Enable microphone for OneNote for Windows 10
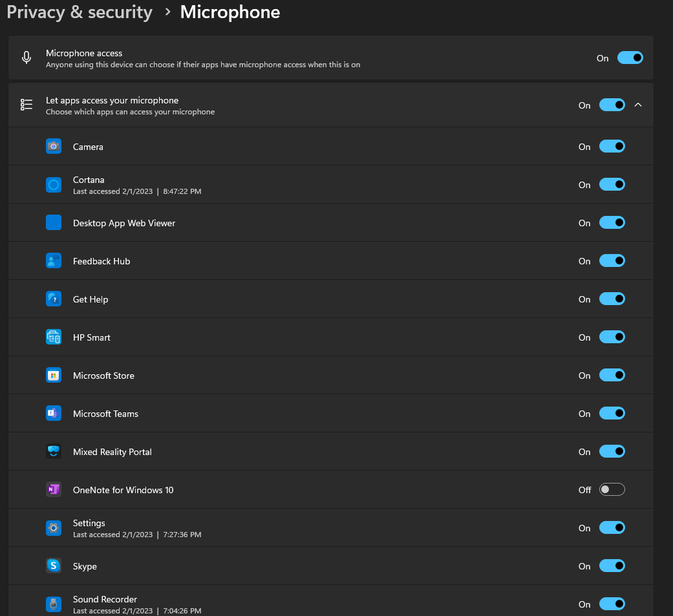Screen dimensions: 673x616 (x=612, y=489)
